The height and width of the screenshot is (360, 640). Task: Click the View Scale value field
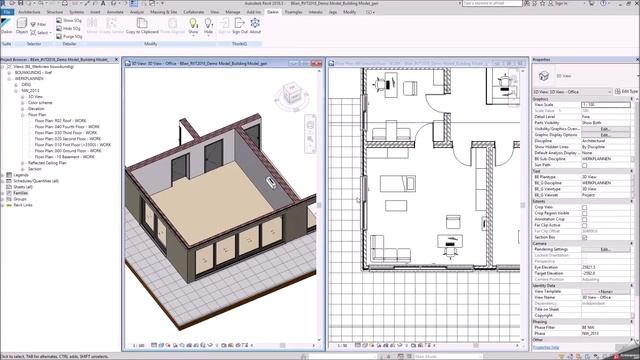(x=606, y=105)
